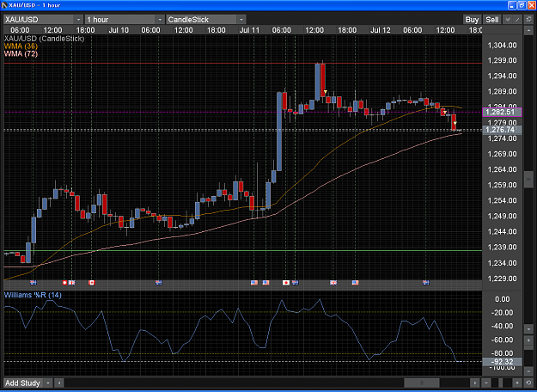
Task: Close the XAU/USD chart window
Action: coord(531,5)
